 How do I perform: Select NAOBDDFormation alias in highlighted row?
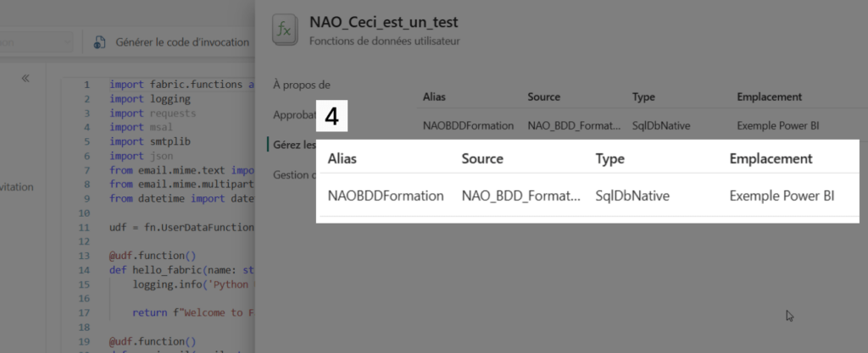[x=385, y=196]
